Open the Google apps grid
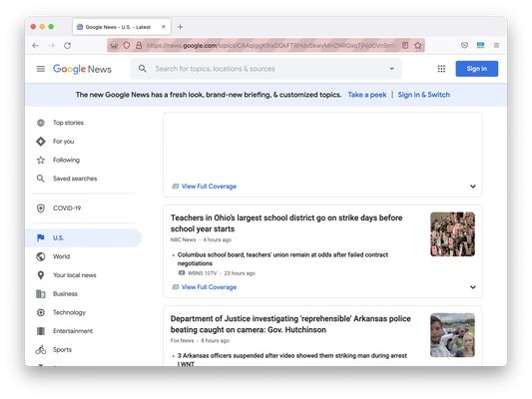This screenshot has height=399, width=532. (x=441, y=69)
